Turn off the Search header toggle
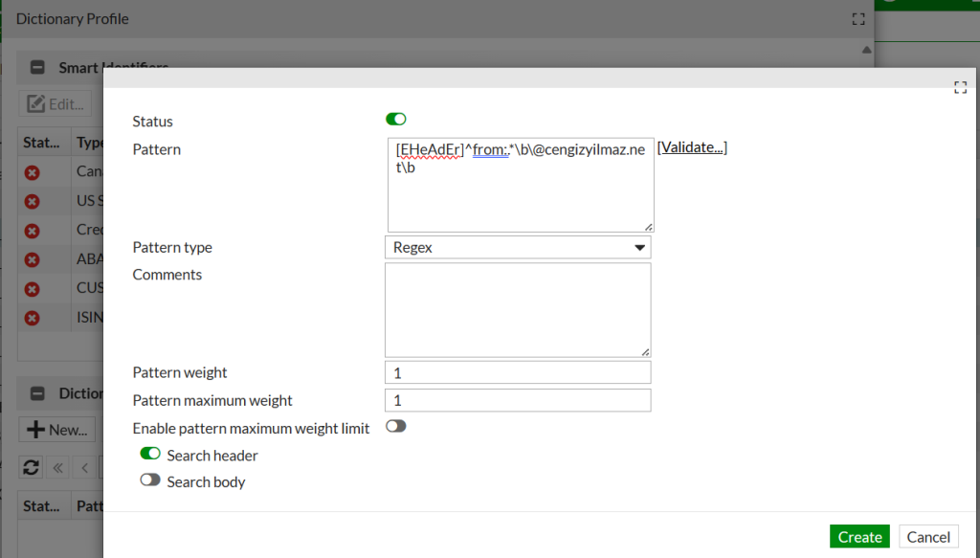Screen dimensions: 980x558 click(x=150, y=455)
